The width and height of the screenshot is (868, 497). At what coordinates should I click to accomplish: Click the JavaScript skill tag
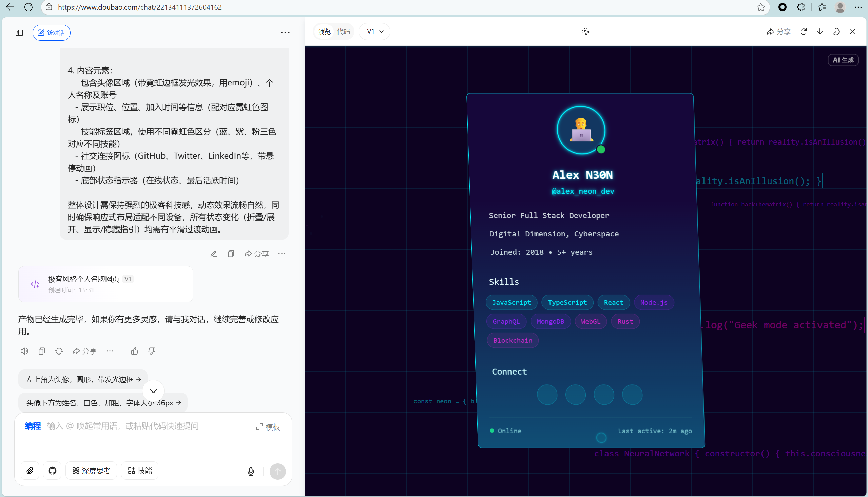[x=511, y=302]
